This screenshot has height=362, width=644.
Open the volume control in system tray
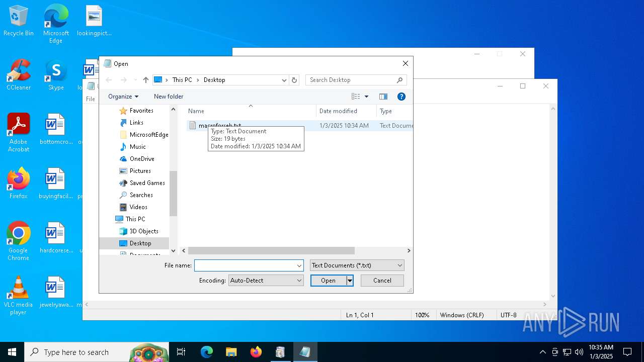[579, 352]
